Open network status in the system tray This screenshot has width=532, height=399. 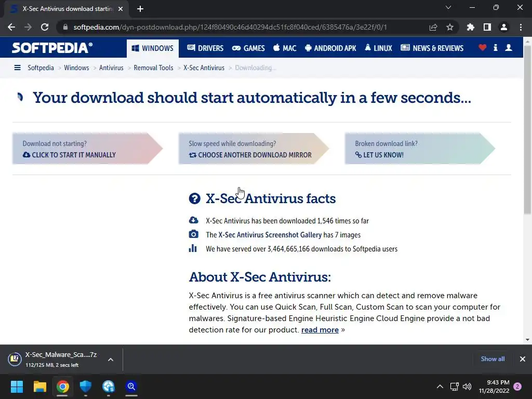[x=454, y=387]
